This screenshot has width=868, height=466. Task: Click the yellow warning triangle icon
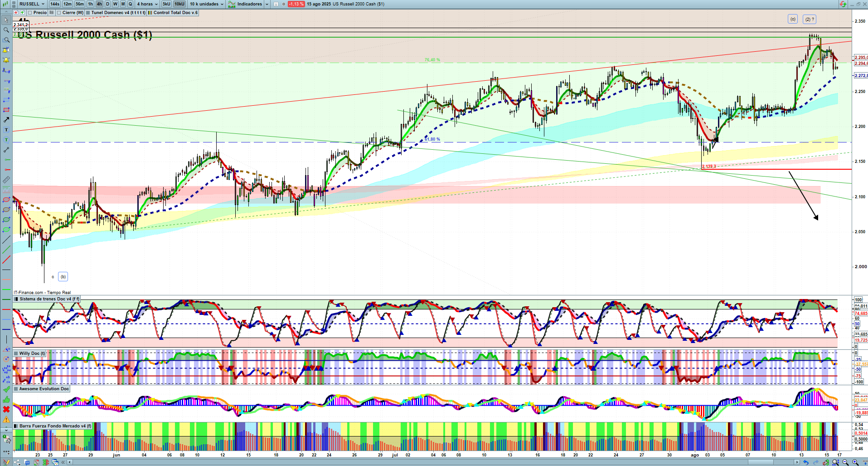click(6, 419)
